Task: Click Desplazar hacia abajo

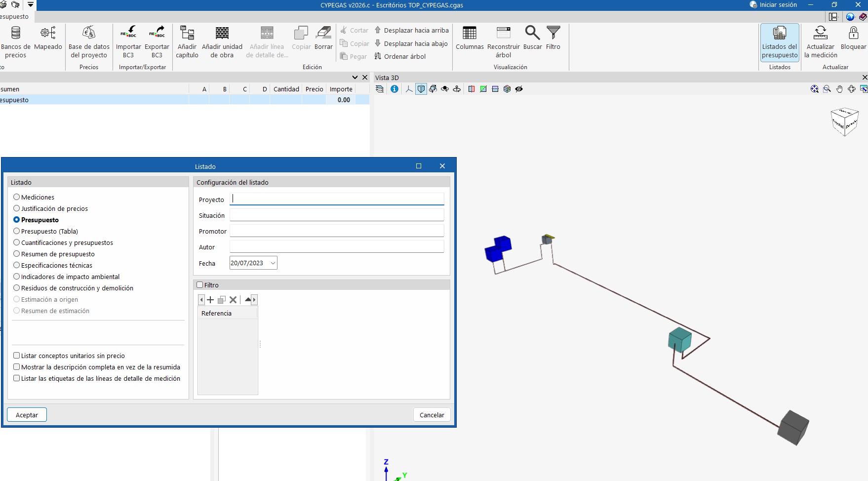Action: pos(411,43)
